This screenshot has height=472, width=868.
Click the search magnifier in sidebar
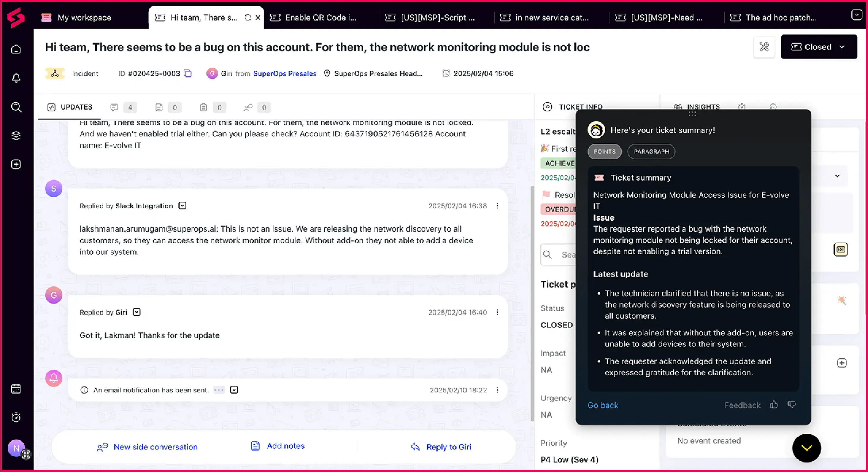tap(16, 107)
